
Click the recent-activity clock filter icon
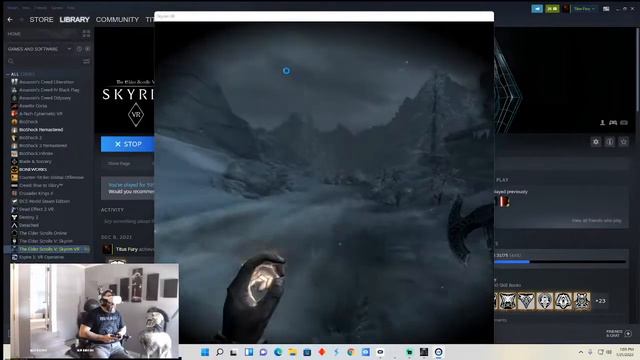tap(79, 49)
